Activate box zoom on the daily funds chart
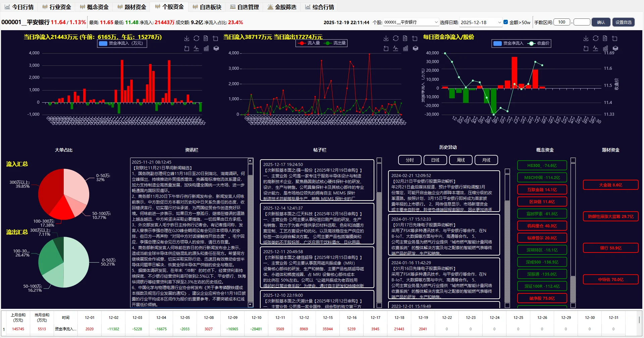Screen dimensions: 644x338 [x=615, y=38]
